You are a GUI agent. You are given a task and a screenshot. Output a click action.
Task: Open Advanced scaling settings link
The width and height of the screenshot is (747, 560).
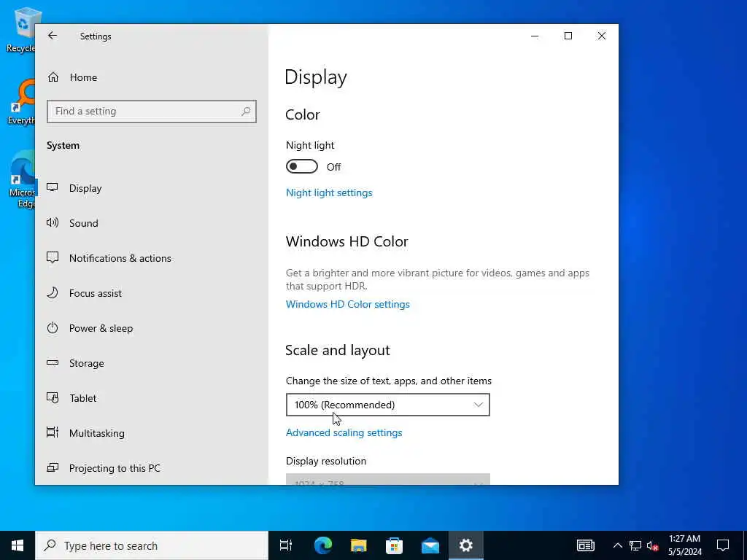tap(344, 433)
